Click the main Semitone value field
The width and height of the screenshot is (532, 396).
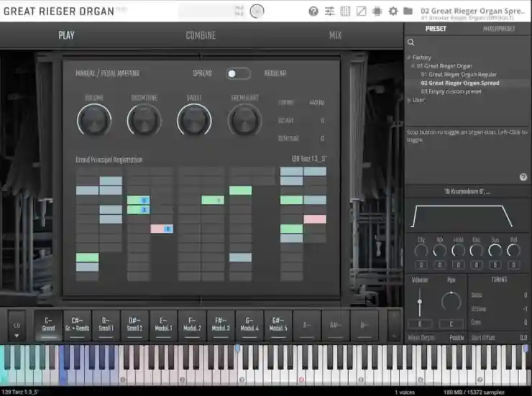pos(322,138)
